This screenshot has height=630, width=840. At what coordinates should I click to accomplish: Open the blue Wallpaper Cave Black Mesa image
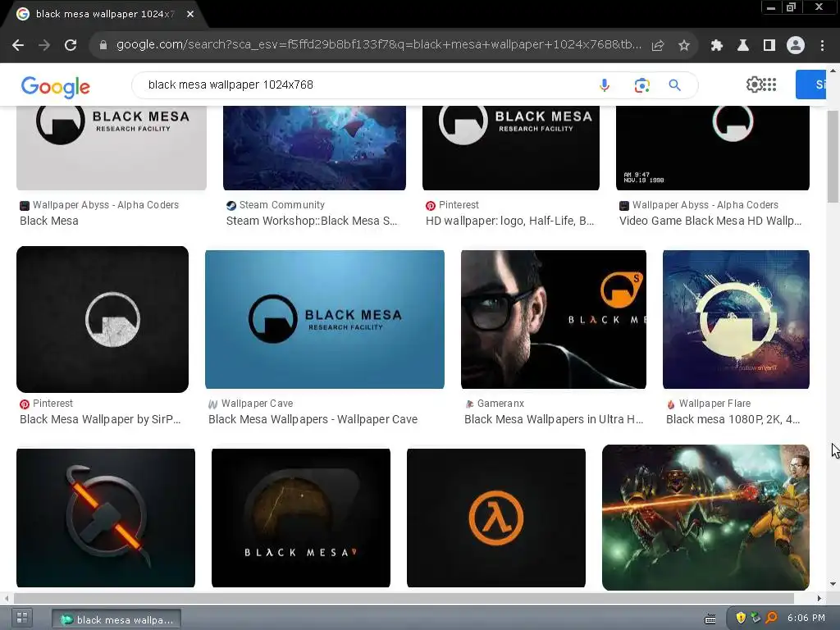pyautogui.click(x=325, y=319)
